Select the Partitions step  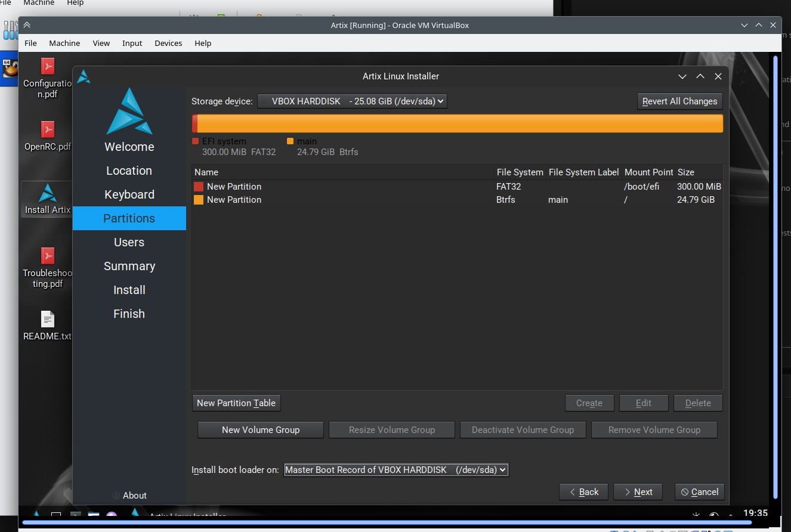[129, 218]
